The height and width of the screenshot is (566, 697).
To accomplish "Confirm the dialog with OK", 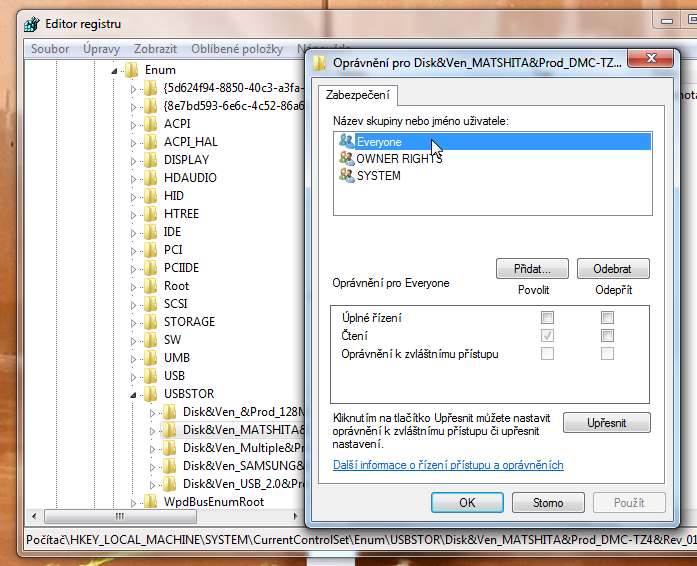I will point(467,502).
